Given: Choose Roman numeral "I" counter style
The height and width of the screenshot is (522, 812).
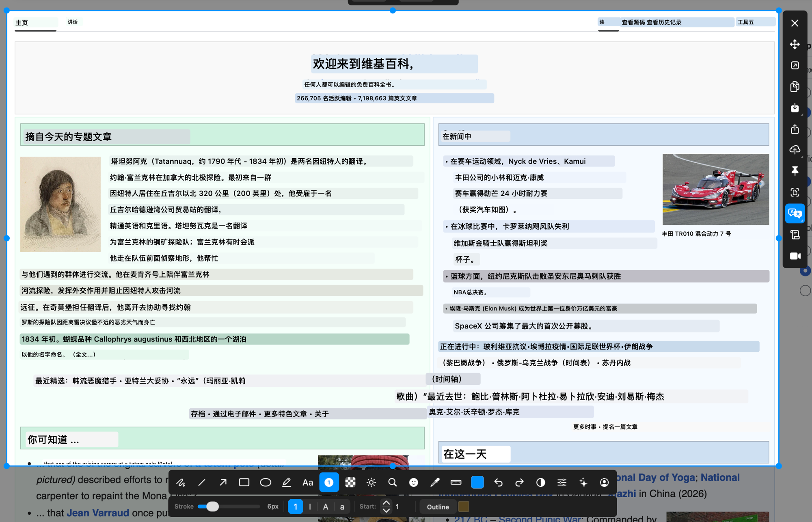Looking at the screenshot, I should 310,507.
